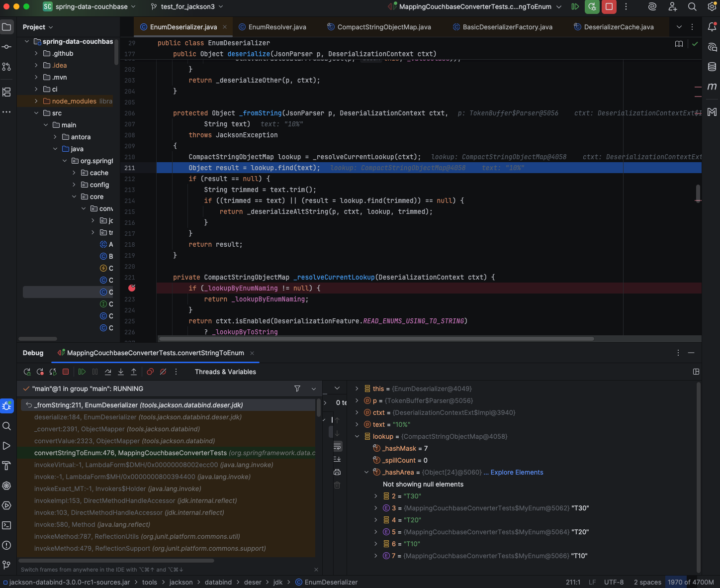Screen dimensions: 720x588
Task: Close the EnumDeserializer.java tab
Action: point(225,27)
